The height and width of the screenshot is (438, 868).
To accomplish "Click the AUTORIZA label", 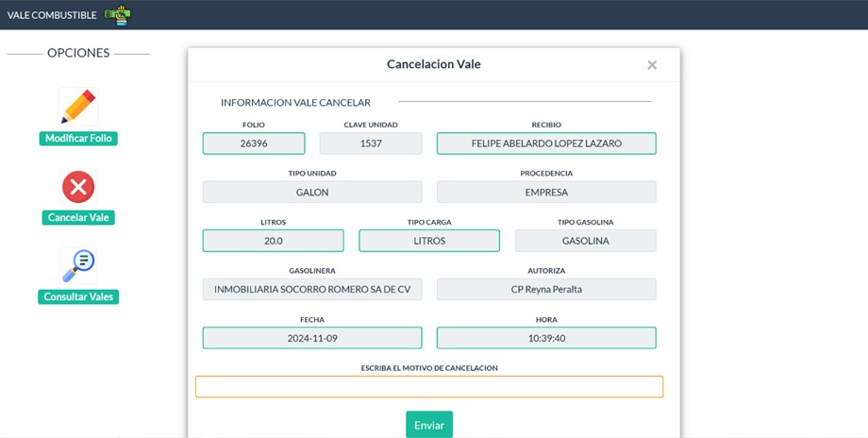I will (546, 271).
